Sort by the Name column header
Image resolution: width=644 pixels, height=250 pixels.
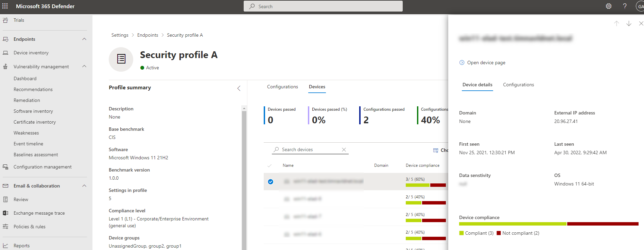tap(288, 165)
